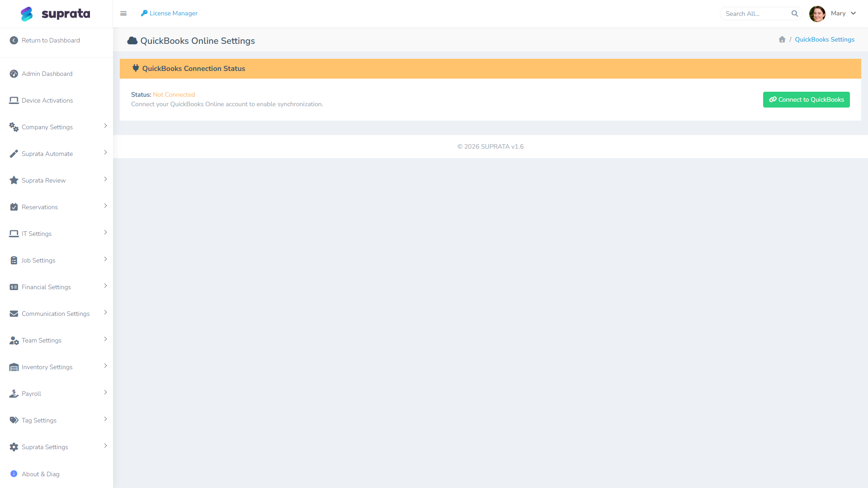Image resolution: width=868 pixels, height=488 pixels.
Task: Open the License Manager link
Action: point(169,13)
